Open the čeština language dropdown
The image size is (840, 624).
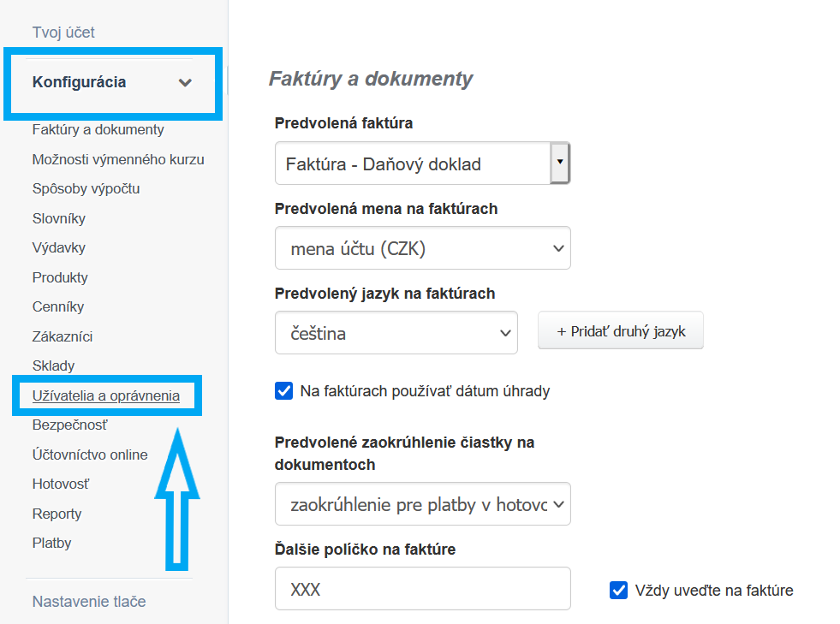pos(396,333)
